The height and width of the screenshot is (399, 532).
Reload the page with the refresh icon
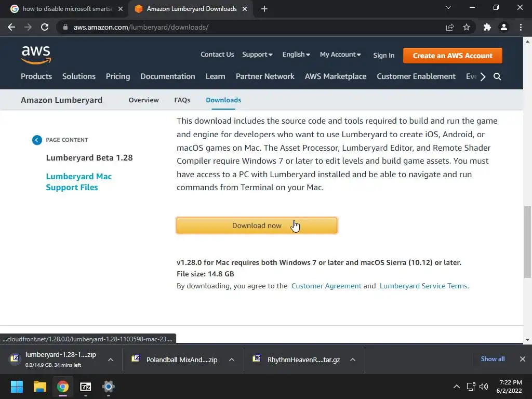[45, 27]
